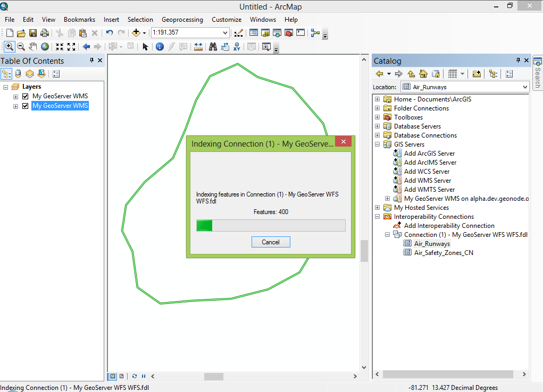Viewport: 543px width, 392px height.
Task: Save the map document
Action: pos(33,33)
